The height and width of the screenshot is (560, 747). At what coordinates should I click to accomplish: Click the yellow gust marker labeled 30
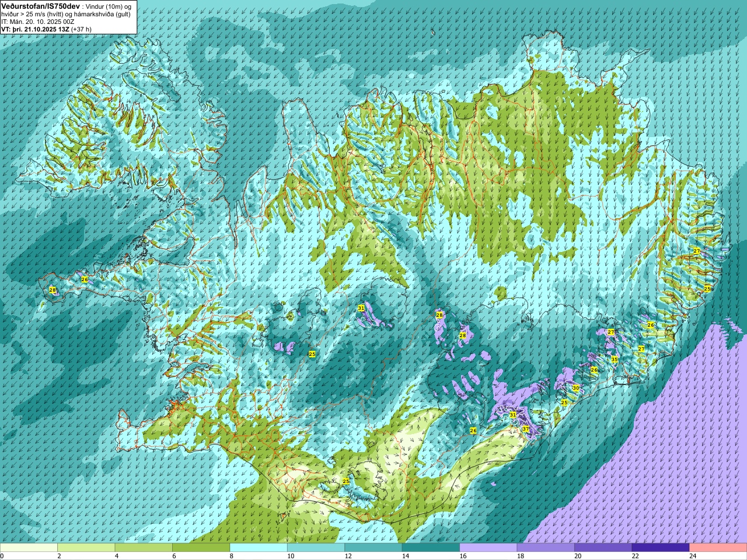point(575,388)
